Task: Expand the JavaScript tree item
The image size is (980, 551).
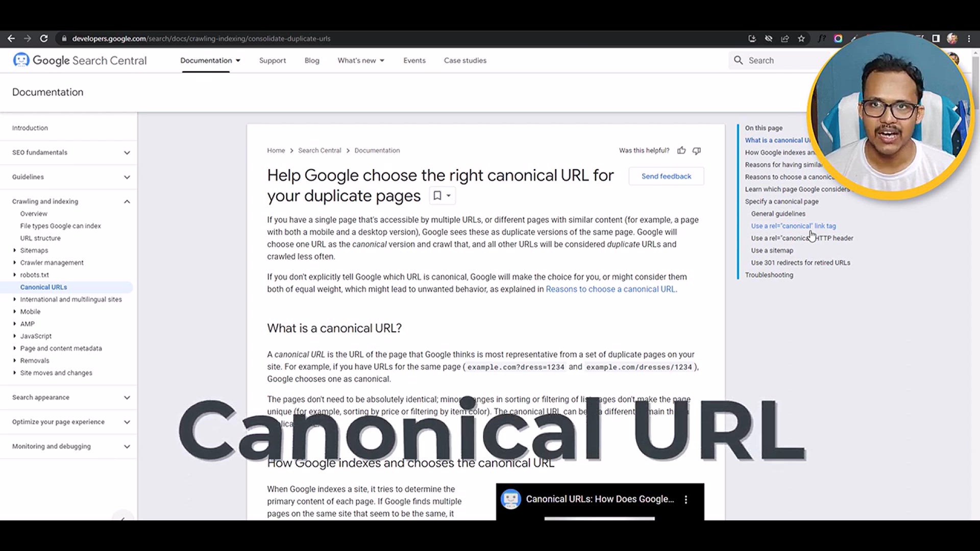Action: click(14, 336)
